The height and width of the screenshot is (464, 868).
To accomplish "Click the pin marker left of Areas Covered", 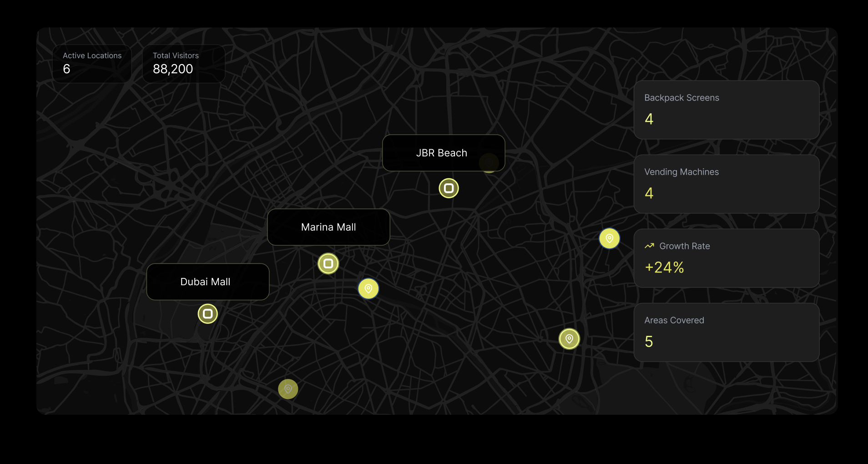I will [x=569, y=339].
